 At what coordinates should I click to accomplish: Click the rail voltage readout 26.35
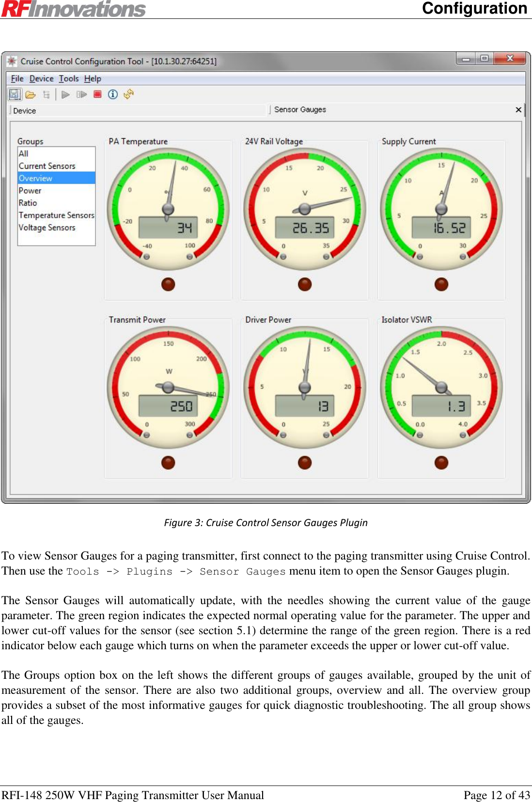[x=305, y=227]
